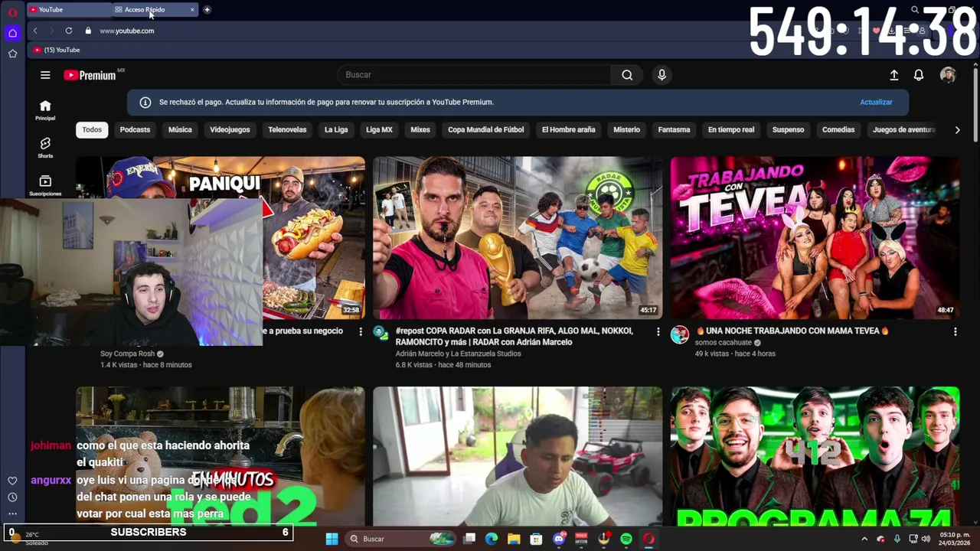This screenshot has height=551, width=980.
Task: Click the Actualizar payment link
Action: (x=876, y=102)
